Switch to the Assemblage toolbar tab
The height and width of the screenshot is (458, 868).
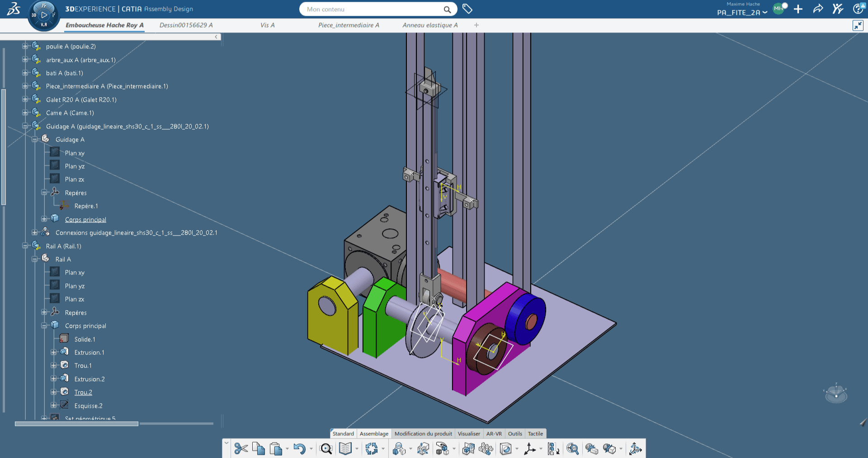(374, 434)
